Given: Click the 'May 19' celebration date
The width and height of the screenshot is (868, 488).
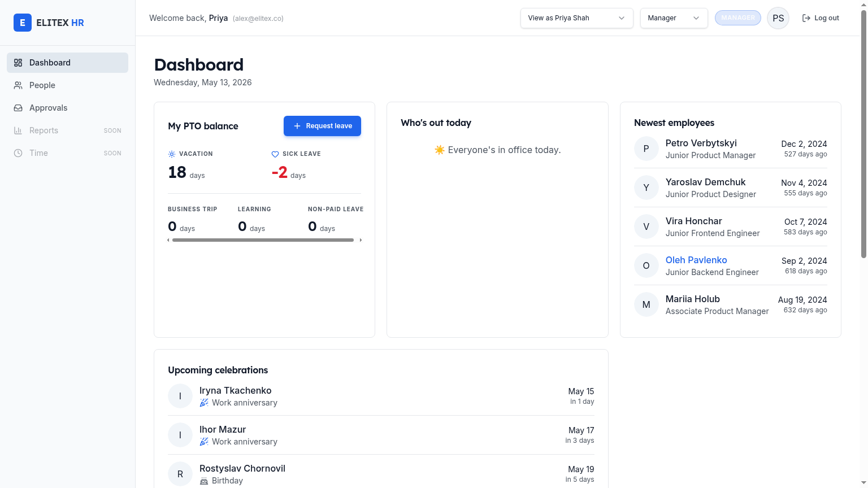Looking at the screenshot, I should (x=581, y=469).
